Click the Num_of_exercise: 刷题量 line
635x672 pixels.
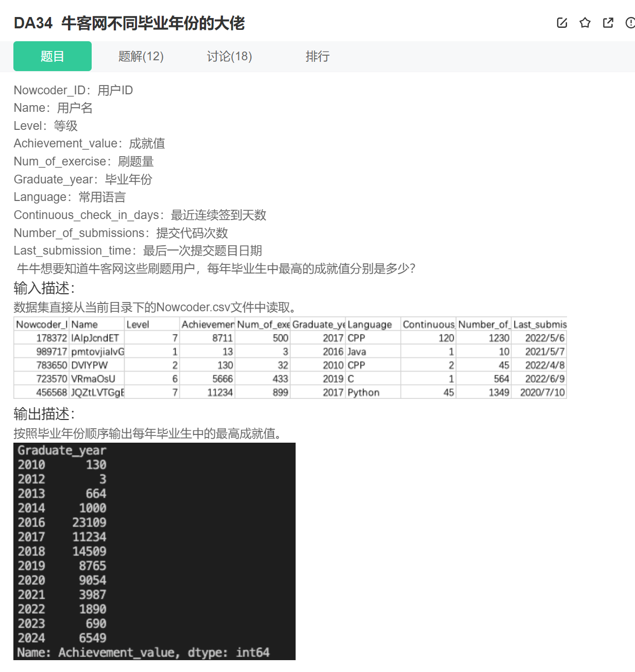tap(83, 161)
